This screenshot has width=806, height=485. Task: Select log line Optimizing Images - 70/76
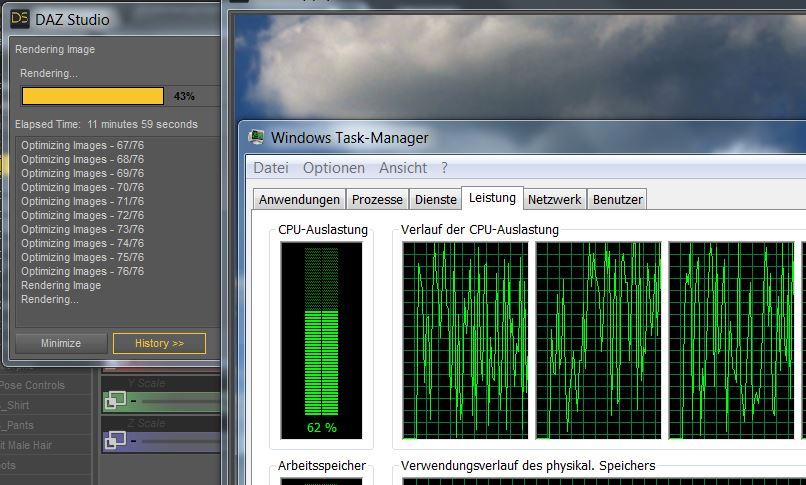coord(82,188)
